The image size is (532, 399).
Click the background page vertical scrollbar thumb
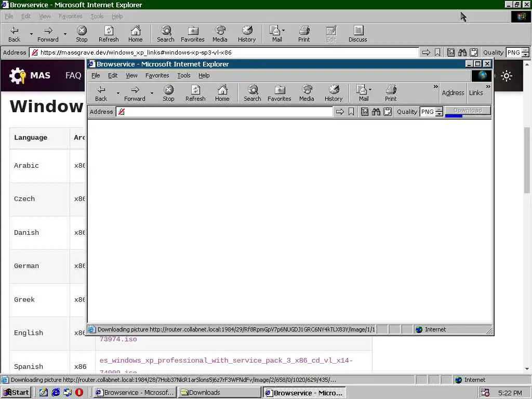pos(527,160)
